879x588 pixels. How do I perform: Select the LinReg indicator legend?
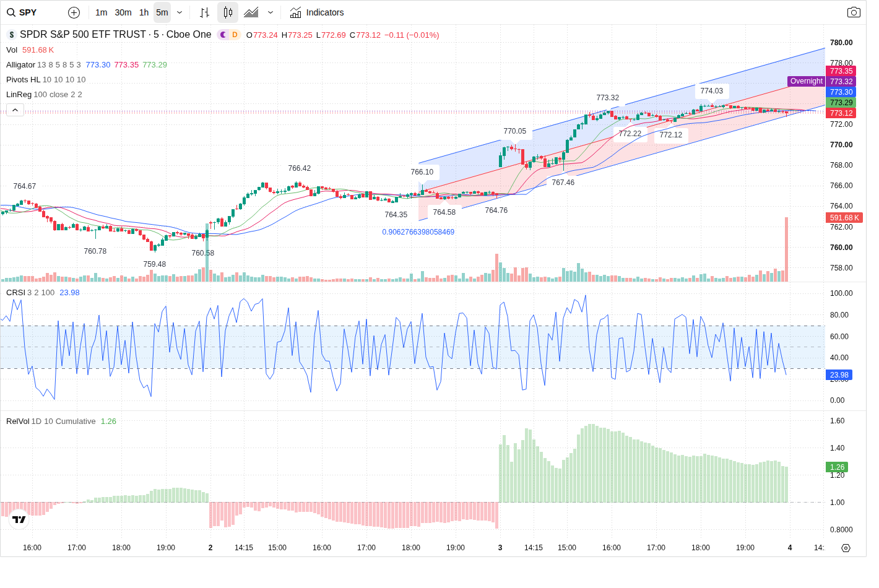point(19,95)
